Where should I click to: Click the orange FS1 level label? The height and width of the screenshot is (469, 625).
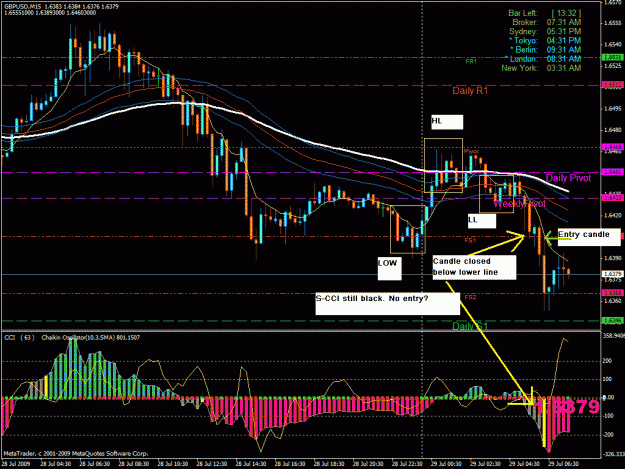pos(470,241)
